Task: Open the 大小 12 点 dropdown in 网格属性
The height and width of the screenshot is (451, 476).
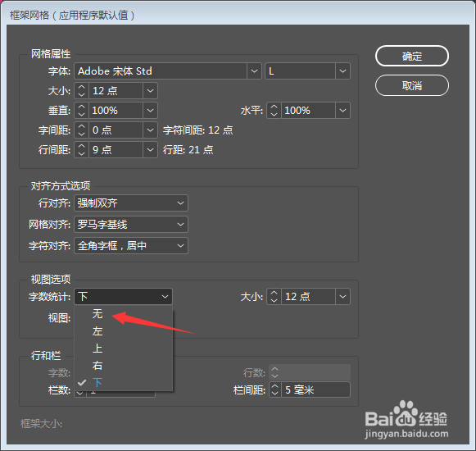Action: tap(150, 90)
